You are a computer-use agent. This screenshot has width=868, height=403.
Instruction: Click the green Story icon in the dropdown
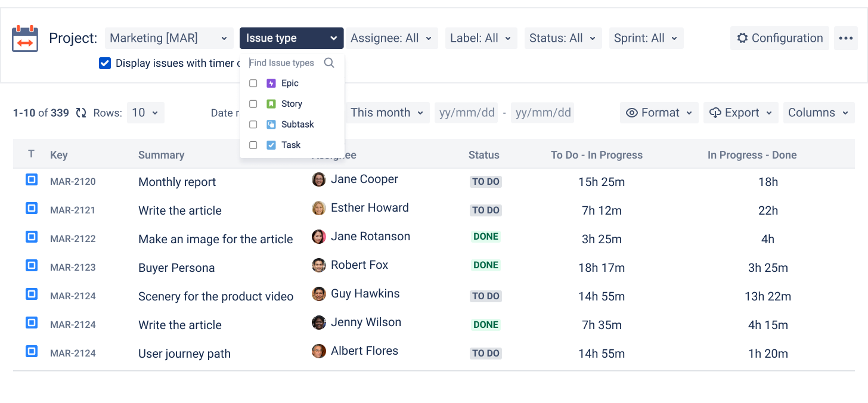click(269, 103)
